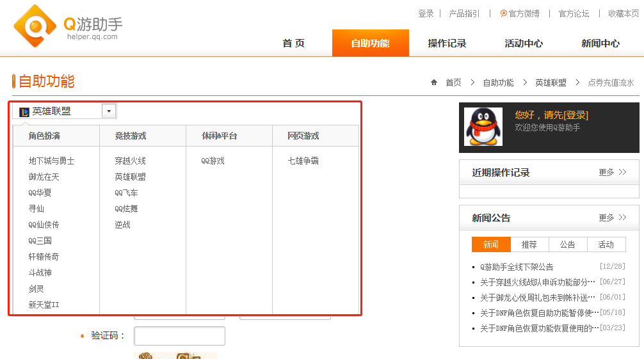Click the 收藏本页 link
Viewport: 644px width, 359px height.
point(624,13)
